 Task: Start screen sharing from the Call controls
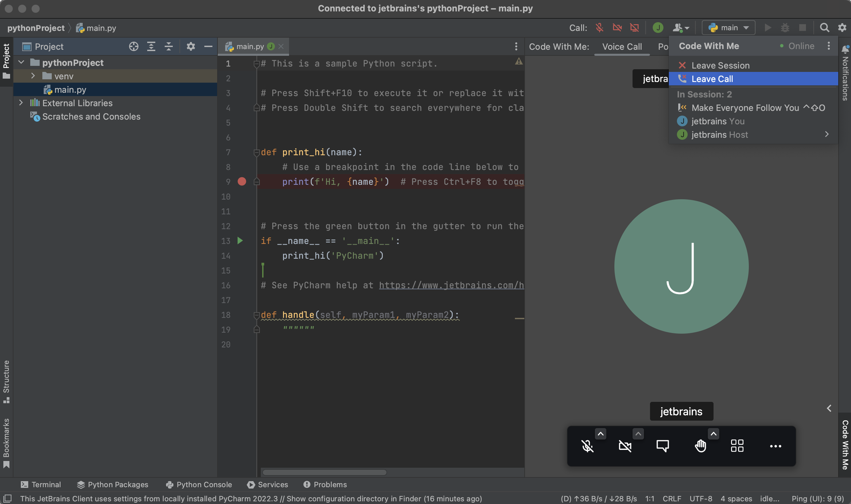pyautogui.click(x=634, y=28)
